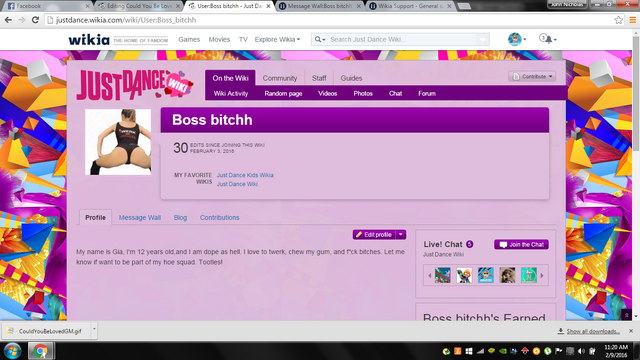Switch to the Wikia Support browser tab
640x360 pixels.
pyautogui.click(x=410, y=6)
